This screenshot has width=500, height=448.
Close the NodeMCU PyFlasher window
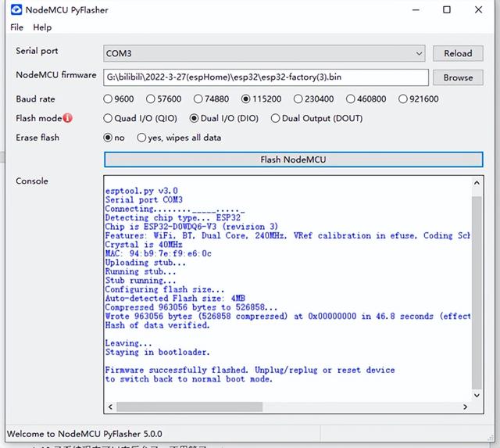click(x=478, y=10)
